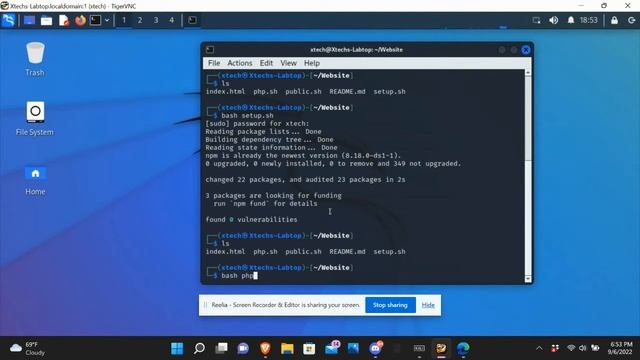Click '3 packages are looking for funding' line
This screenshot has width=640, height=360.
point(273,196)
